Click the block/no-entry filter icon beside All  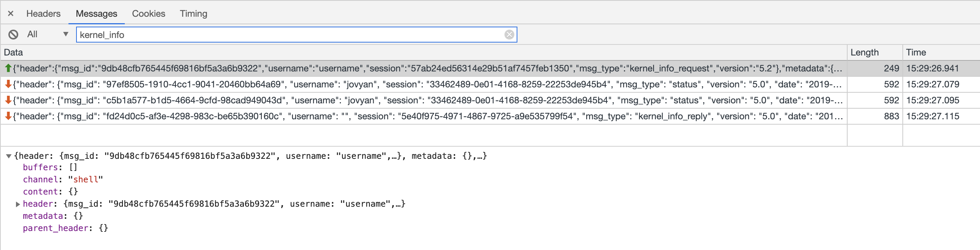pyautogui.click(x=13, y=34)
